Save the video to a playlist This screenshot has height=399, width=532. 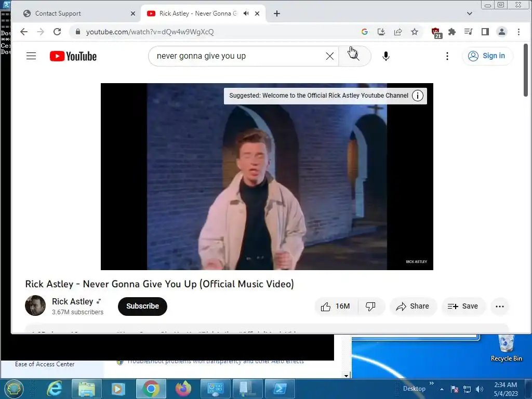(x=463, y=307)
